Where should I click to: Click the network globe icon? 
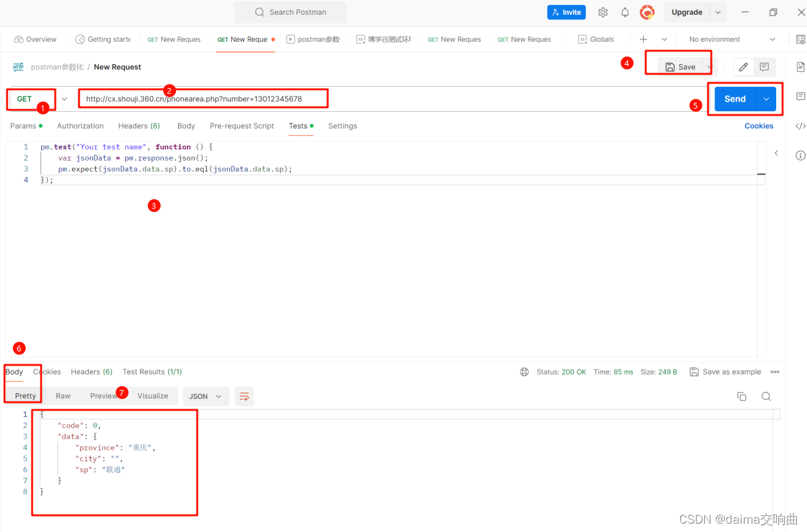coord(524,372)
